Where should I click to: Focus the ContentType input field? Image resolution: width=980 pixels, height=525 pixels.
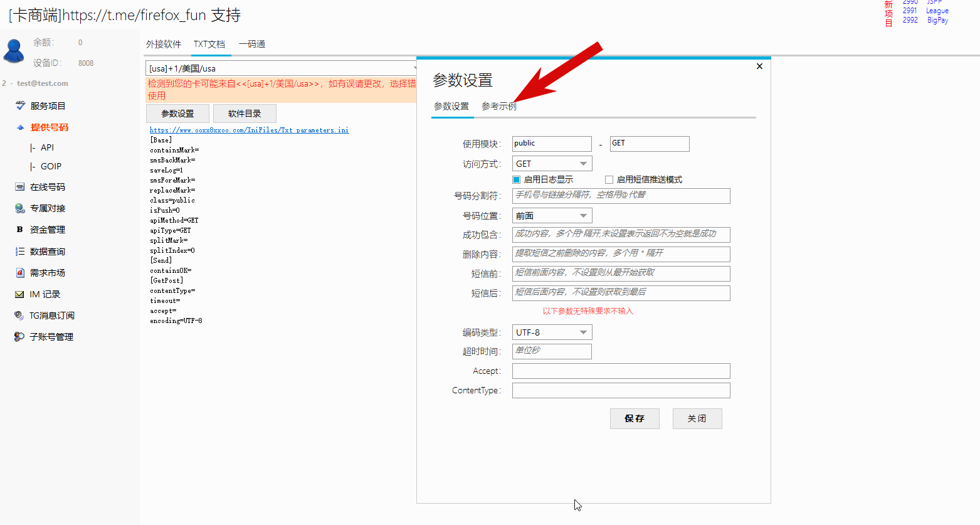click(x=621, y=390)
